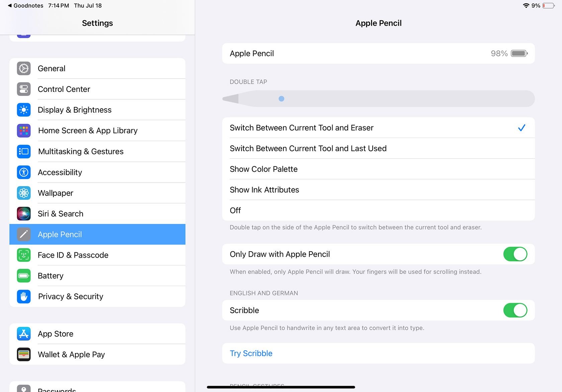Tap the iPad battery status icon
Viewport: 562px width, 392px height.
coord(549,6)
